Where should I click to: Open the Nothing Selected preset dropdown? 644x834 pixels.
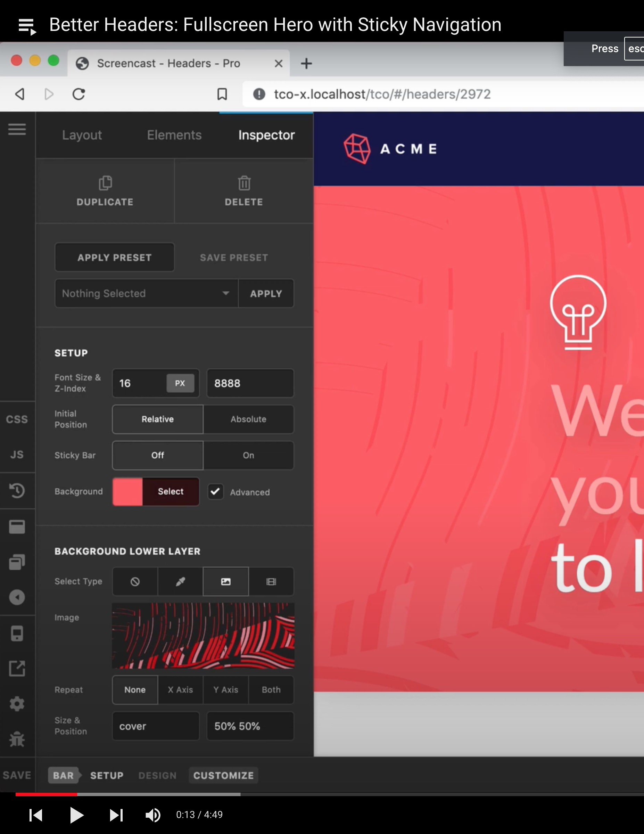pyautogui.click(x=146, y=293)
